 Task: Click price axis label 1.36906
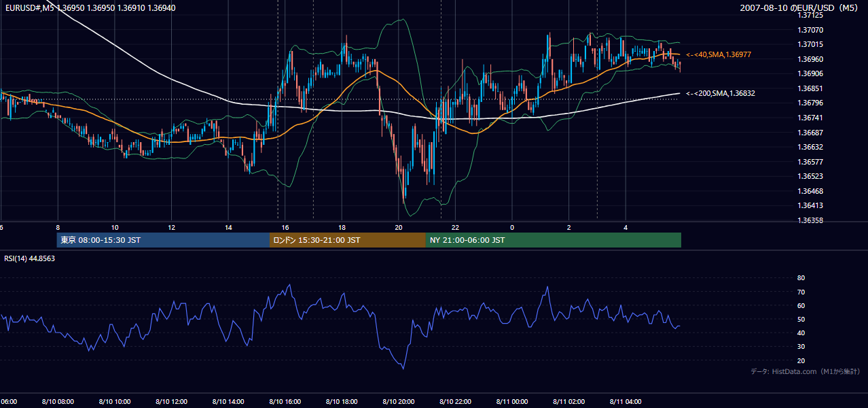point(810,73)
